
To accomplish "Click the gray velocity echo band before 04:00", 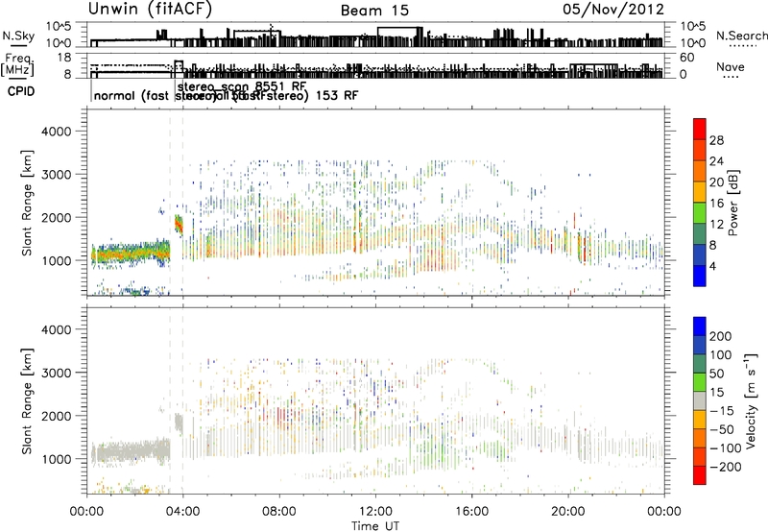I will click(131, 450).
